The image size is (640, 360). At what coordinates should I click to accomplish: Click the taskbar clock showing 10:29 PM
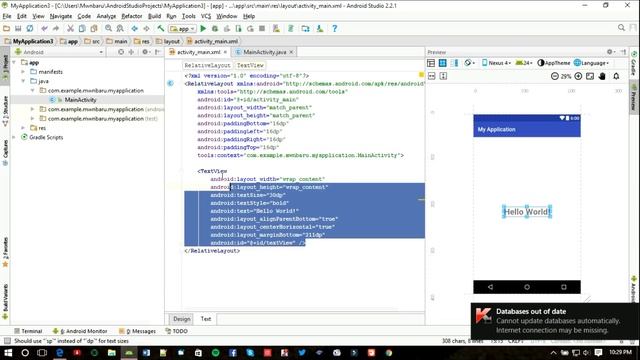click(620, 352)
